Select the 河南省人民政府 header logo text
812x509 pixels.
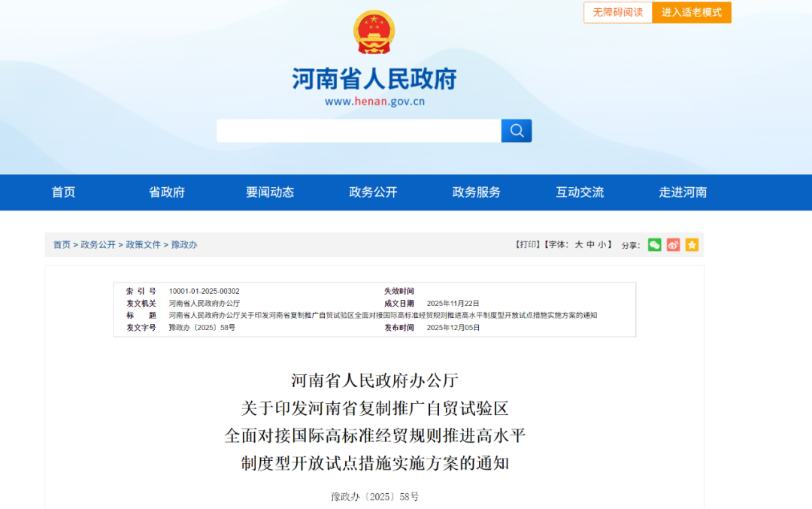point(374,78)
